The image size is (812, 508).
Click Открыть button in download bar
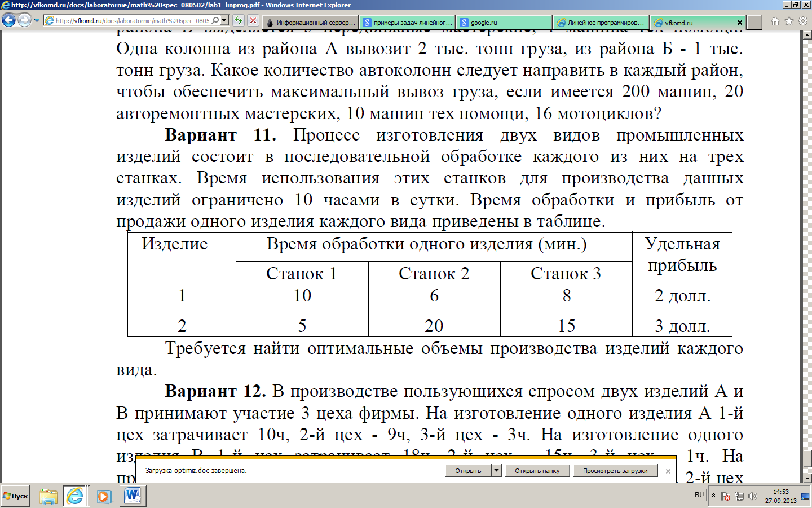pos(468,471)
